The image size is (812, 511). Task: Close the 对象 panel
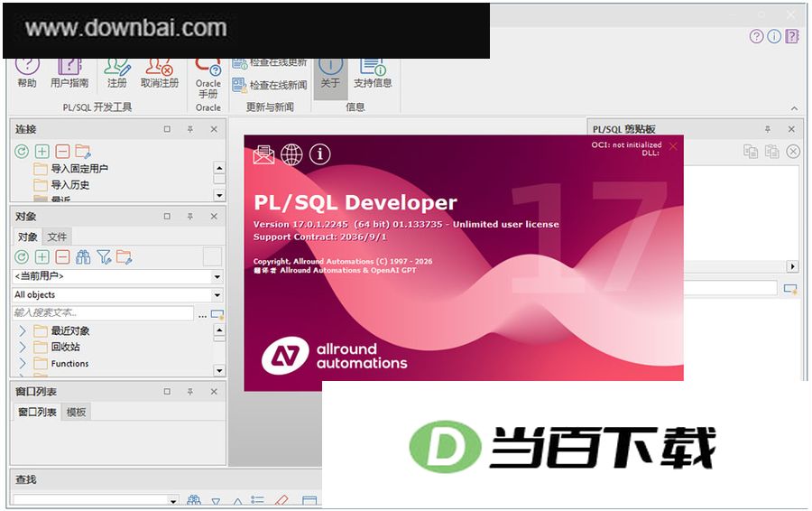pos(214,216)
